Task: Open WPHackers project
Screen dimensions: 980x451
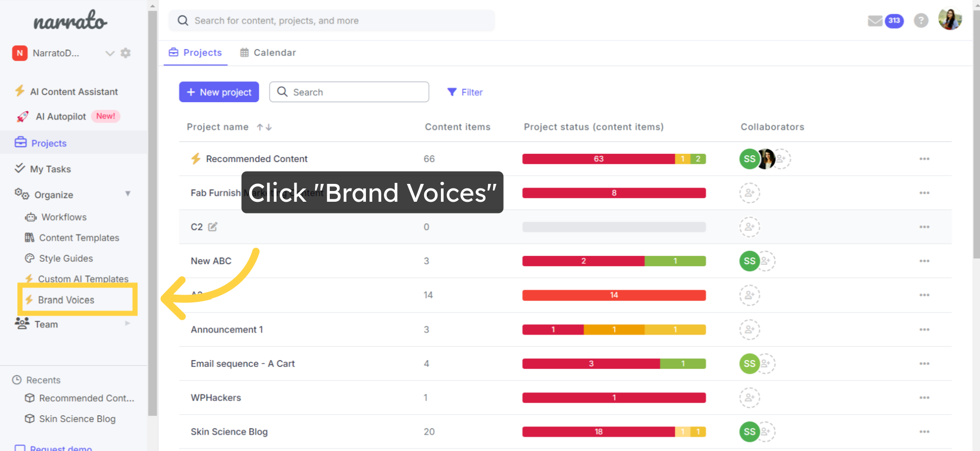Action: click(x=216, y=397)
